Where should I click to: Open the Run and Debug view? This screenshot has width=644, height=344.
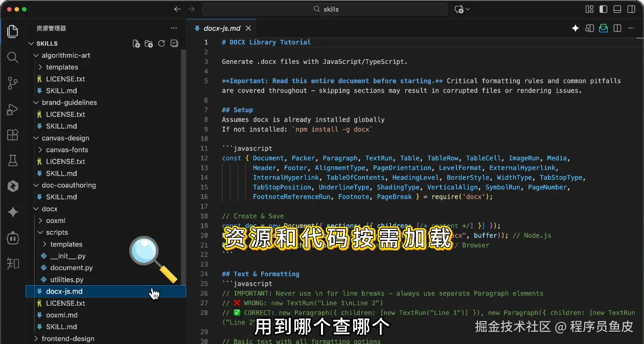[x=13, y=109]
